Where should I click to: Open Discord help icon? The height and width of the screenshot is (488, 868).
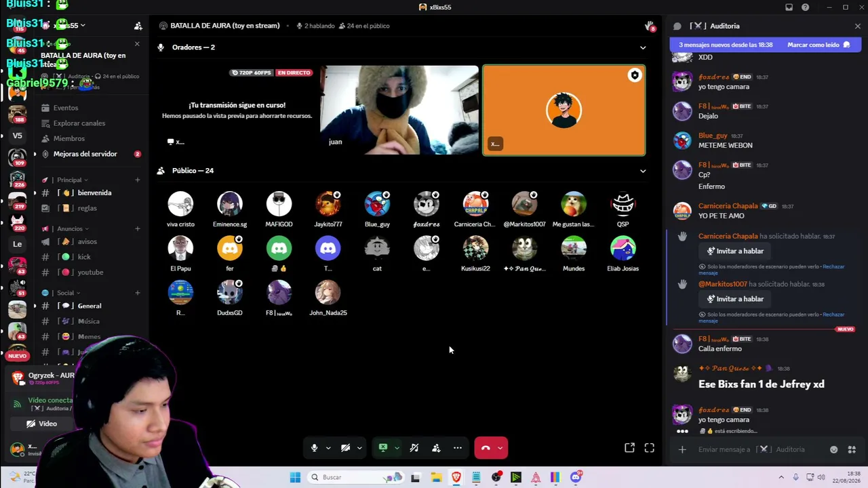point(806,7)
